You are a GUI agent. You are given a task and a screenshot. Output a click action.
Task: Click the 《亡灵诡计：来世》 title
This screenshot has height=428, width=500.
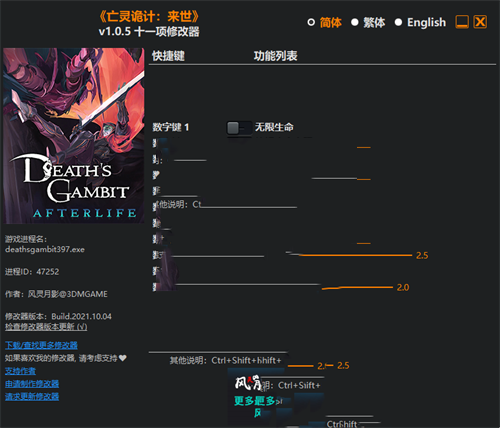coord(149,16)
